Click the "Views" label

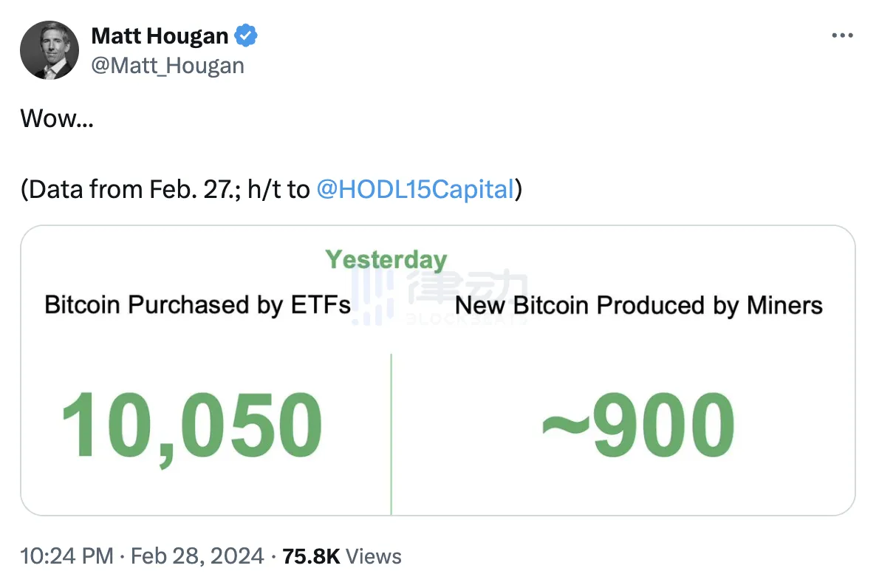374,555
